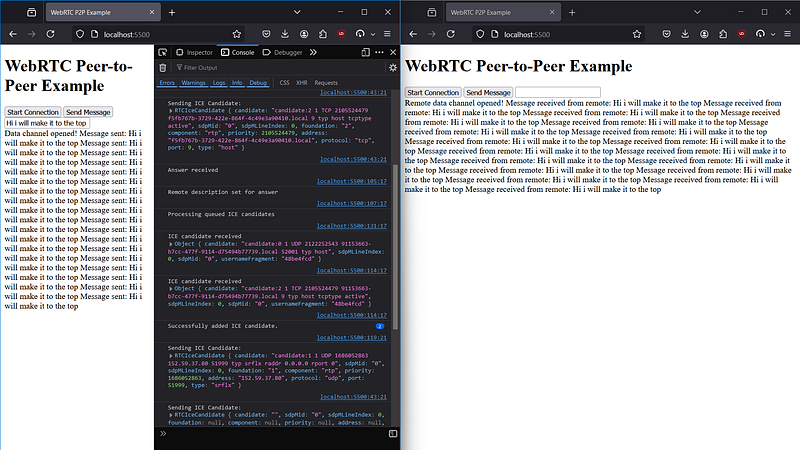Open tracking protection shield in left window
The width and height of the screenshot is (800, 450).
(80, 34)
